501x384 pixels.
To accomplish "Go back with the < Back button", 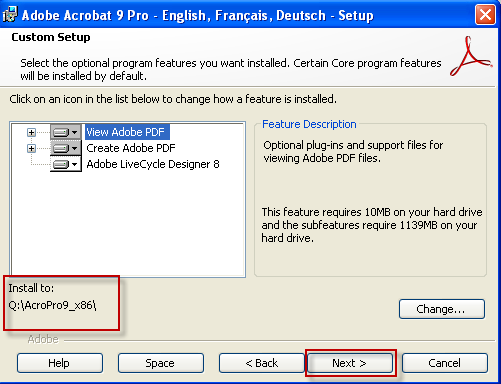I will (262, 363).
